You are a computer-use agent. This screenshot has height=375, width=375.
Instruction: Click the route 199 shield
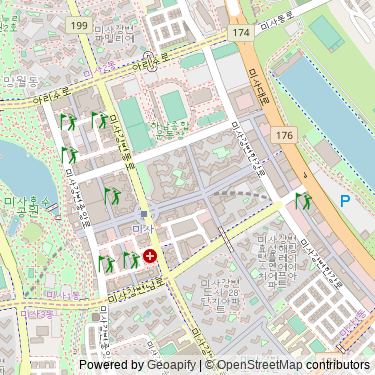79,25
